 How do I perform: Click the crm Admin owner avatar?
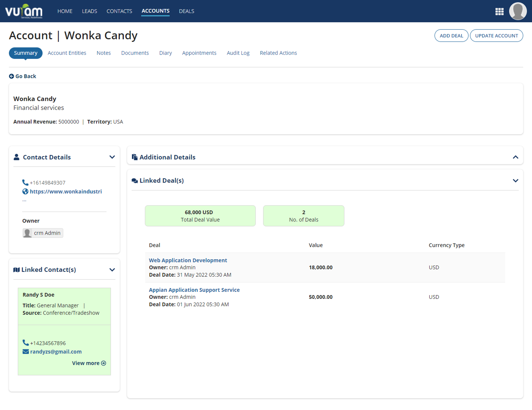point(27,233)
